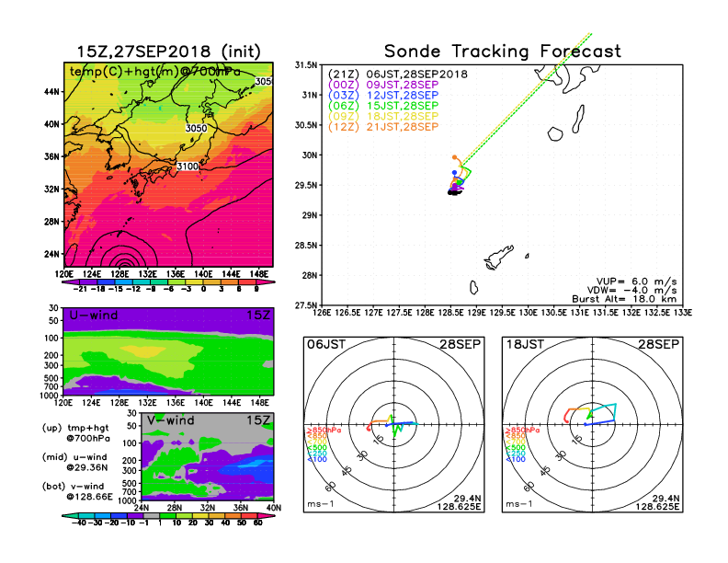This screenshot has width=728, height=563.
Task: Click "15Z" in the U-wind panel
Action: pos(258,315)
